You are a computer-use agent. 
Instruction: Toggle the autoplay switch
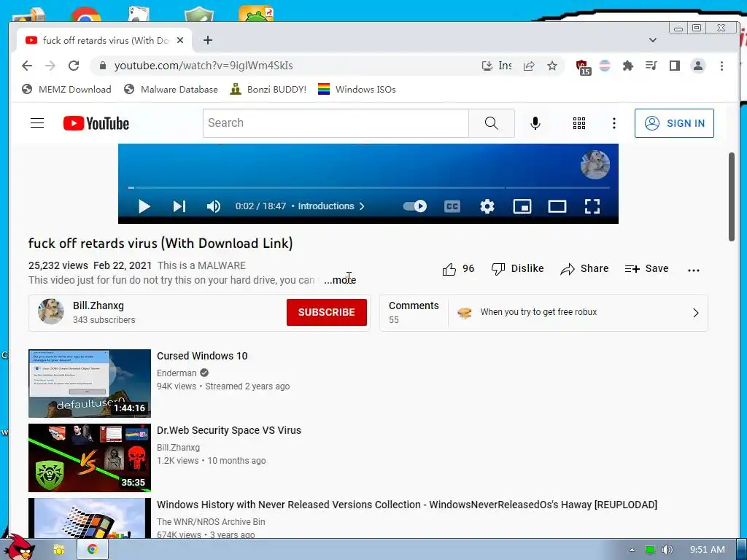click(x=415, y=206)
